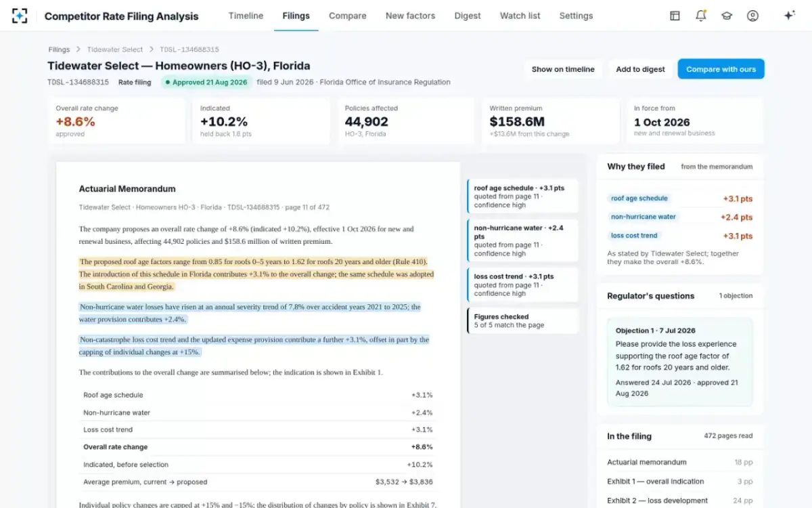The height and width of the screenshot is (508, 812).
Task: Switch to the Filings tab
Action: 296,16
